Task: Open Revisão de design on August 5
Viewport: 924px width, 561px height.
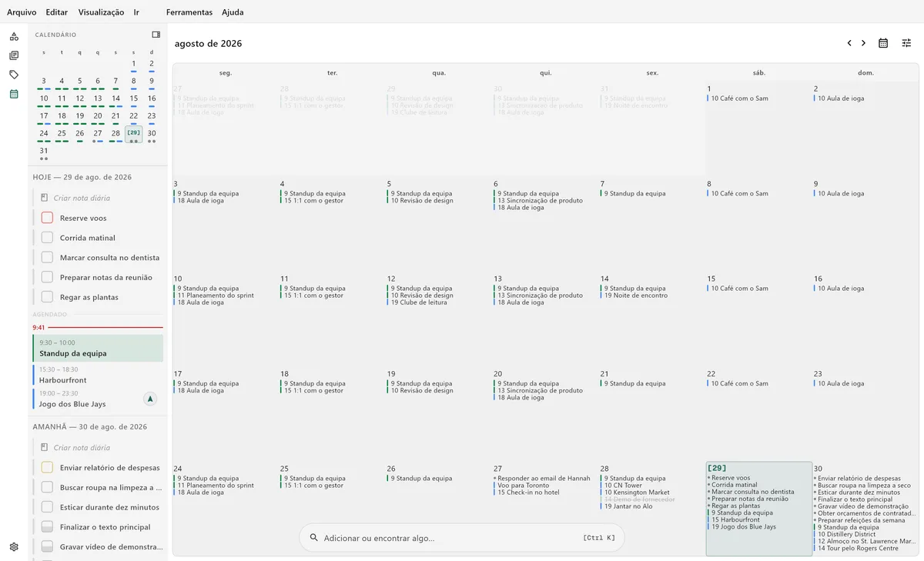Action: click(422, 201)
